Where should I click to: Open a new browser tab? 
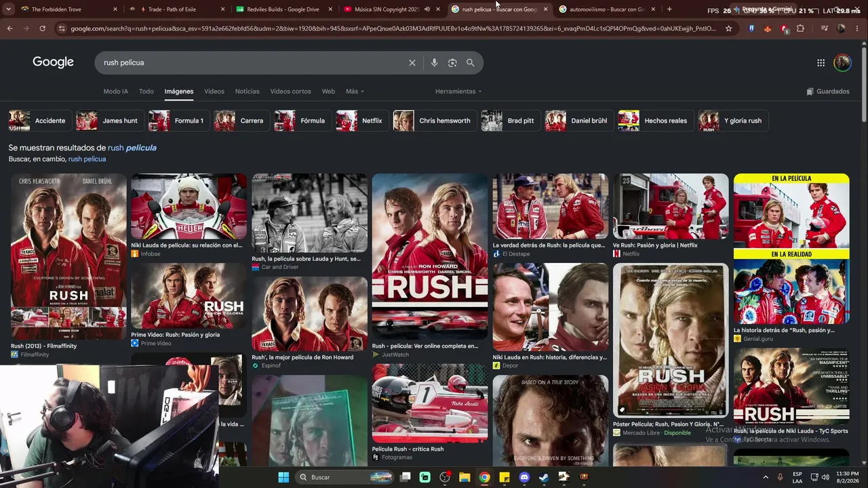tap(669, 9)
